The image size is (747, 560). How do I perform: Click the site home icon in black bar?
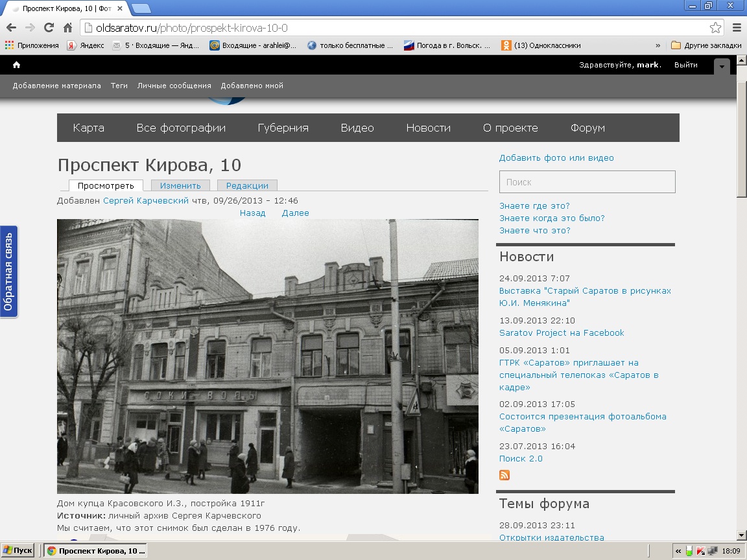coord(17,65)
